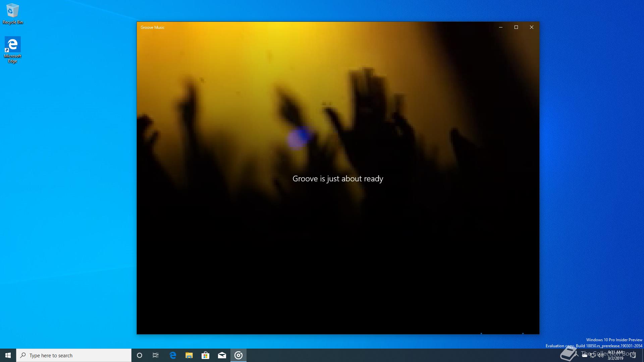Open Cortana from the taskbar circle icon
This screenshot has height=362, width=644.
140,355
